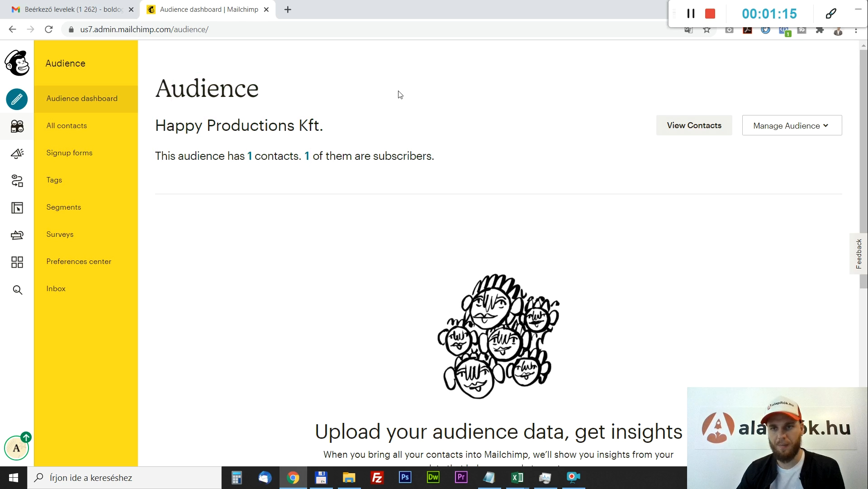
Task: Open Premiere Pro from the taskbar
Action: (461, 478)
